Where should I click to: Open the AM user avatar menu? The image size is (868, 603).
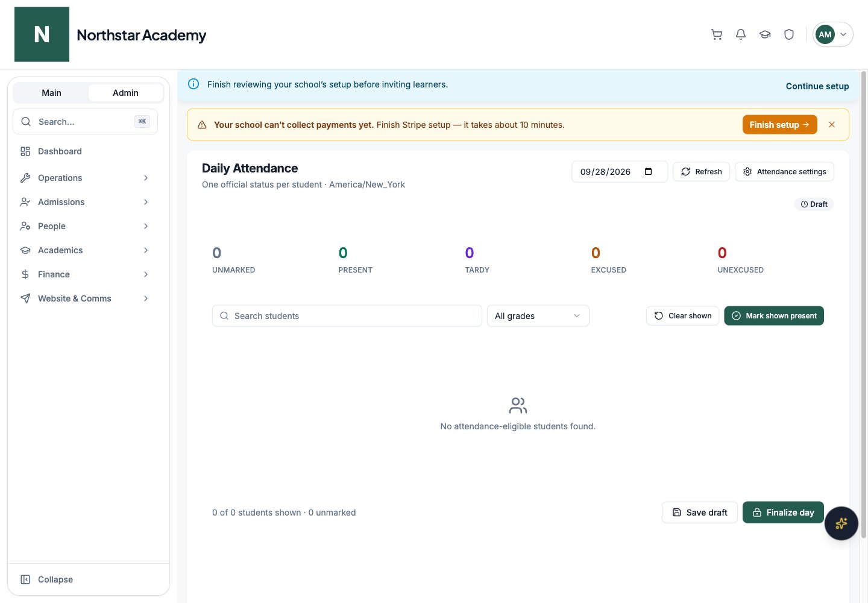[833, 34]
